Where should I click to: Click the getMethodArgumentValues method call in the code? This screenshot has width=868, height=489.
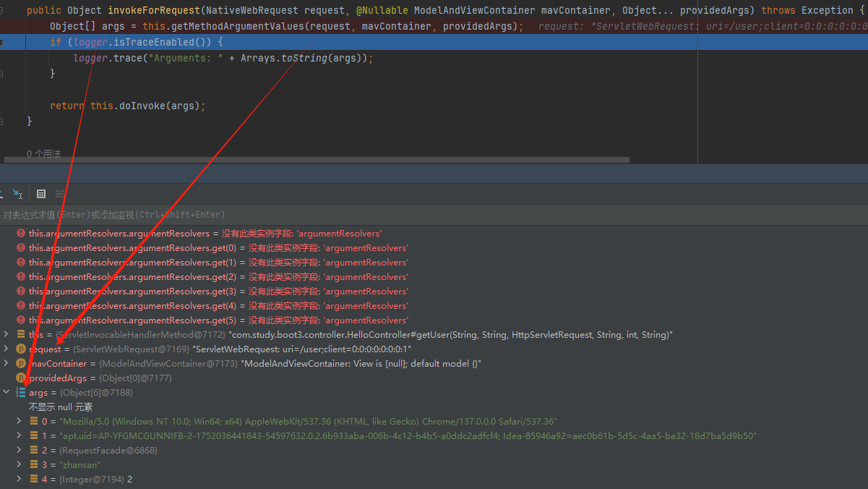[235, 26]
